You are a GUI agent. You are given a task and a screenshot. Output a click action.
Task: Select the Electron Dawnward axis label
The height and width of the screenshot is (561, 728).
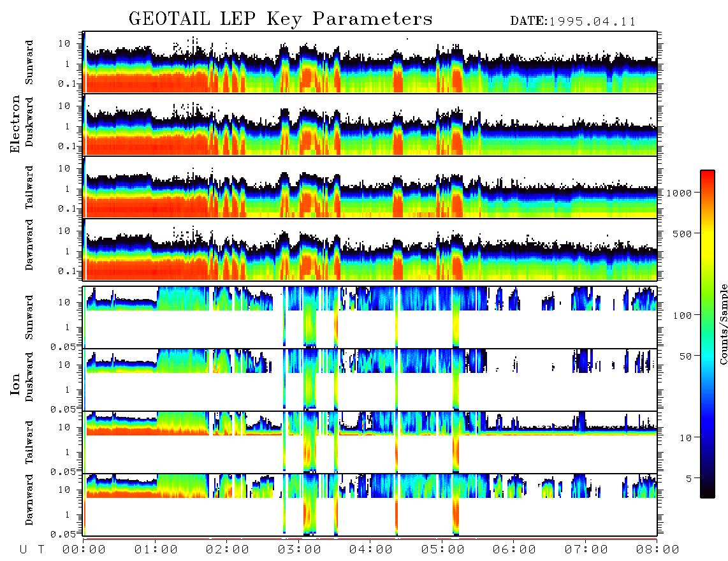tap(29, 245)
